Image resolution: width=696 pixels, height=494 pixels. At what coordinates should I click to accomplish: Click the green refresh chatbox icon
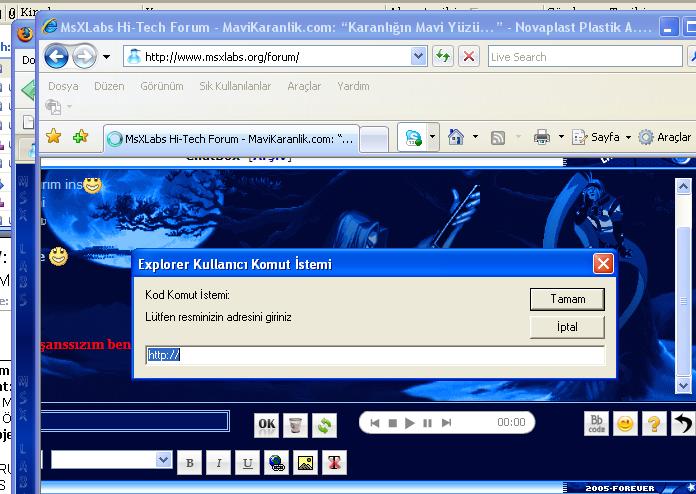click(324, 424)
